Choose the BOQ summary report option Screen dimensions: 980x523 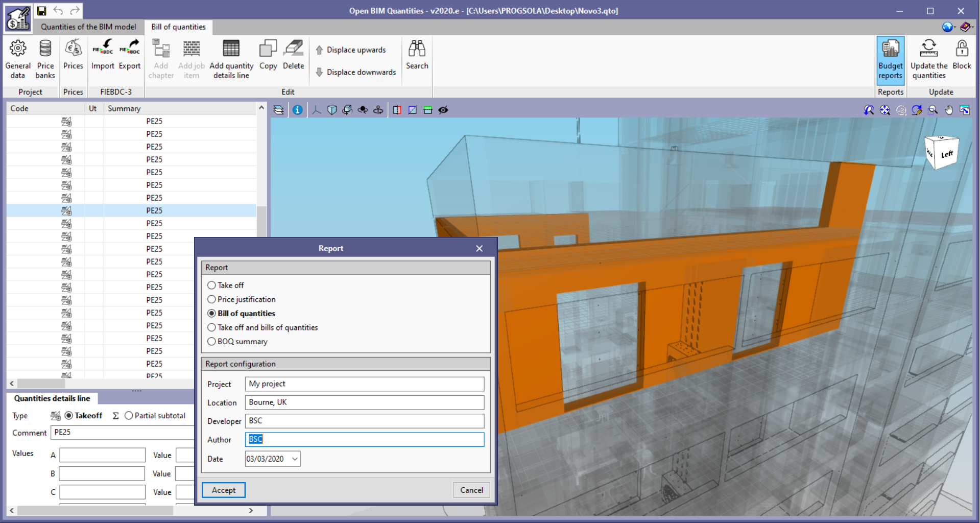tap(211, 341)
